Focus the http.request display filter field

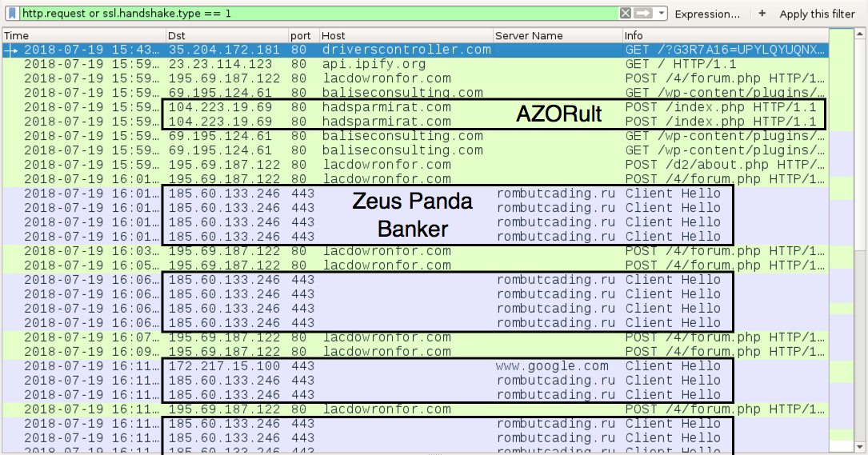click(318, 14)
